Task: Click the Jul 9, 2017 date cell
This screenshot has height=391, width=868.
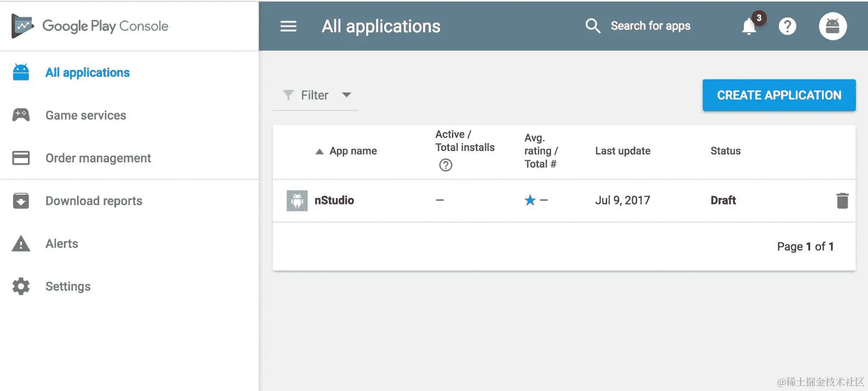Action: pyautogui.click(x=622, y=201)
